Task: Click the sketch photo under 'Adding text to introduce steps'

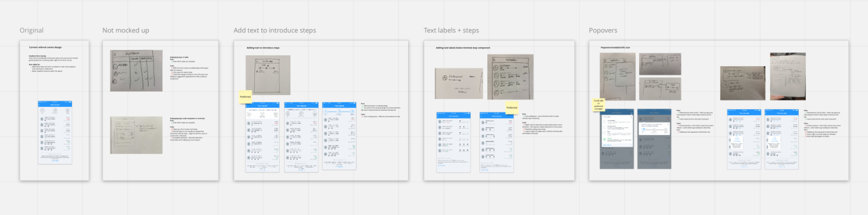Action: pos(268,75)
